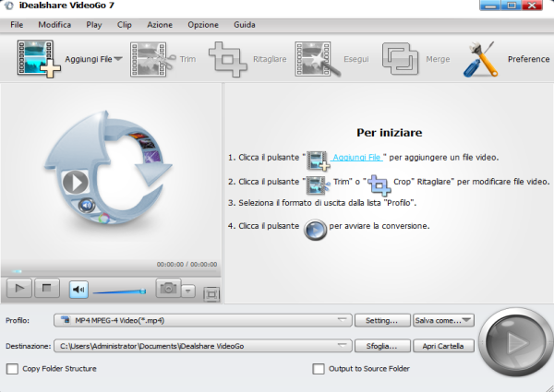Enable Copy Folder Structure checkbox
The image size is (554, 392).
tap(12, 369)
